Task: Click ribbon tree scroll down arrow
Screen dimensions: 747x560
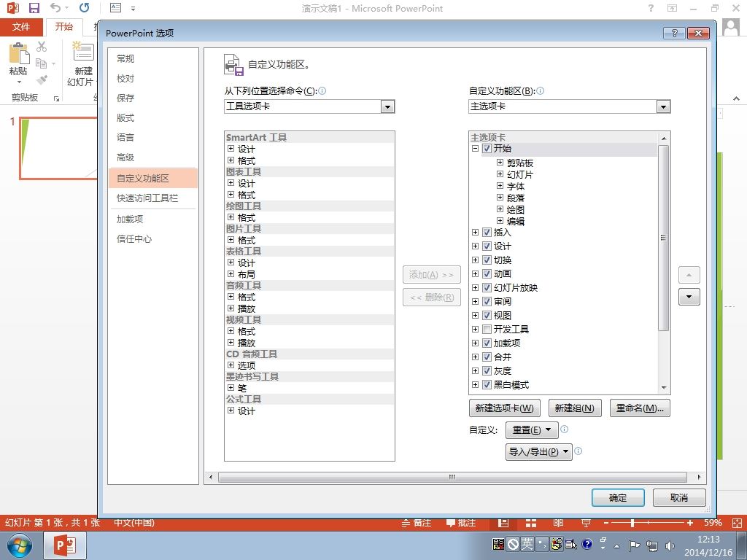Action: 664,388
